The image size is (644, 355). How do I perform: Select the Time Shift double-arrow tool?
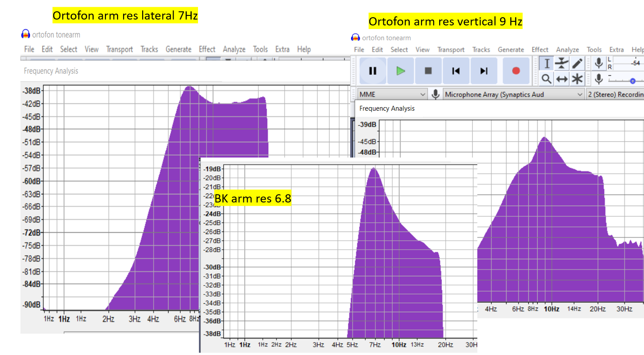[562, 79]
